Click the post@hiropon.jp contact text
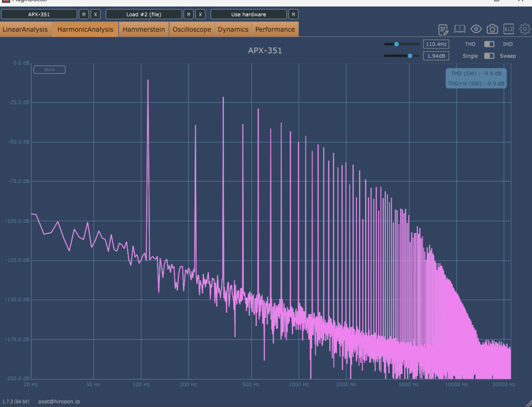 [59, 402]
